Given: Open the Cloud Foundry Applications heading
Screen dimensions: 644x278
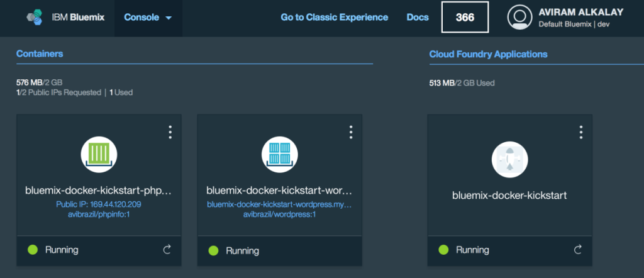Looking at the screenshot, I should click(x=488, y=54).
